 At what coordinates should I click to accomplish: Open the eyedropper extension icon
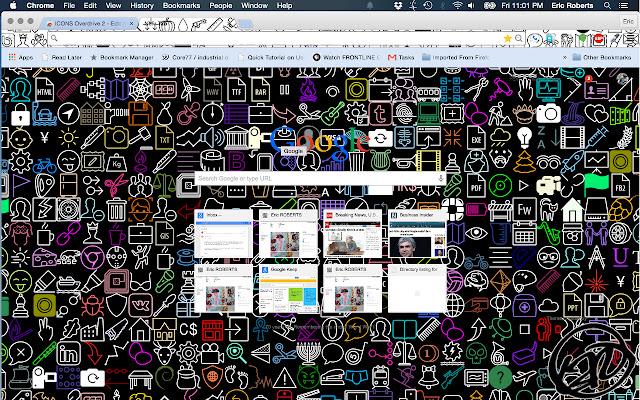coord(613,39)
